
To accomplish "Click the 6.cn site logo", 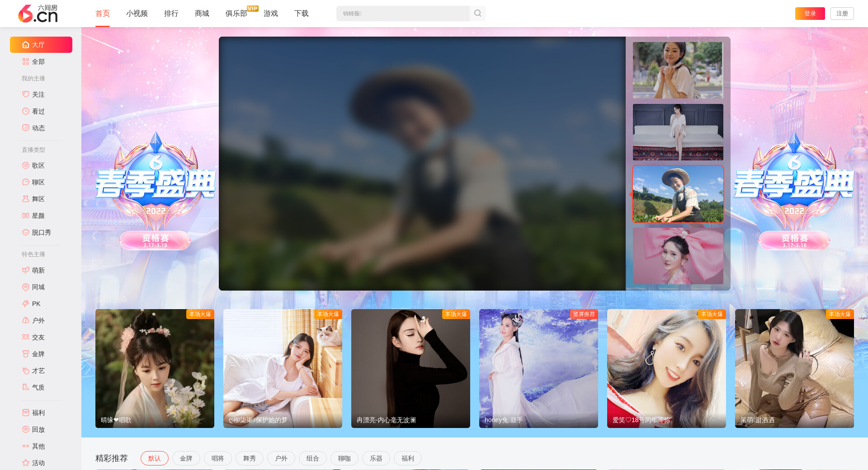I will [x=38, y=14].
